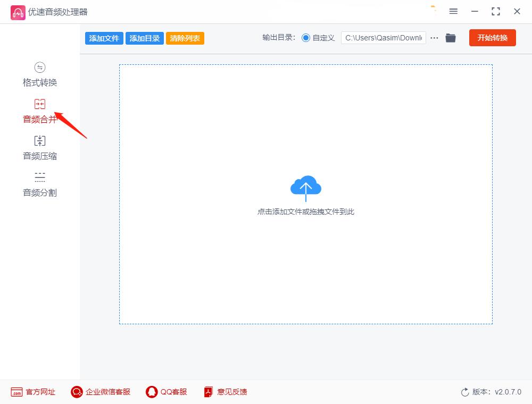
Task: Close the application window
Action: [x=517, y=12]
